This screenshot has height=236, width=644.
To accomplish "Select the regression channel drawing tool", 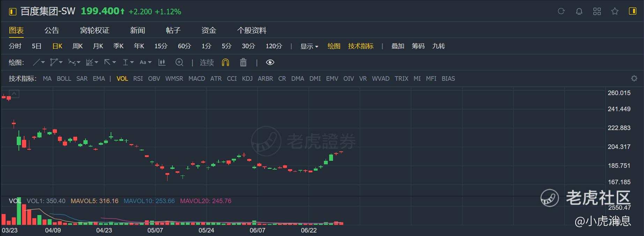I will click(x=89, y=62).
